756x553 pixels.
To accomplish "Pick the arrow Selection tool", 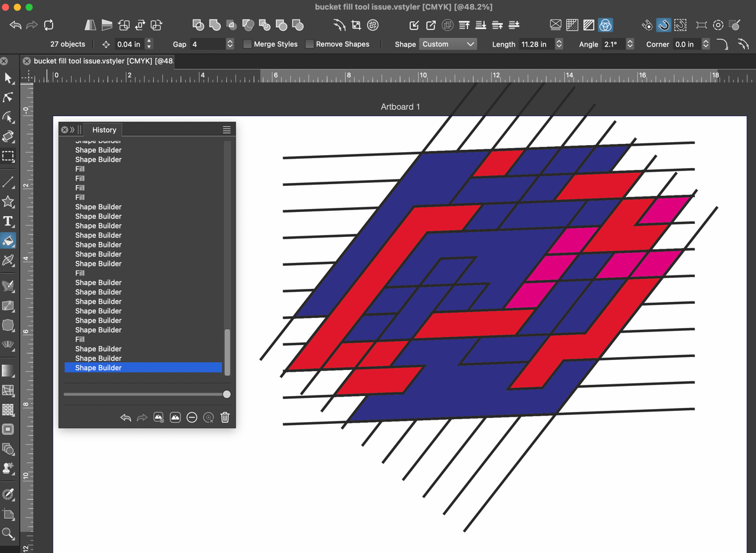I will [x=8, y=78].
